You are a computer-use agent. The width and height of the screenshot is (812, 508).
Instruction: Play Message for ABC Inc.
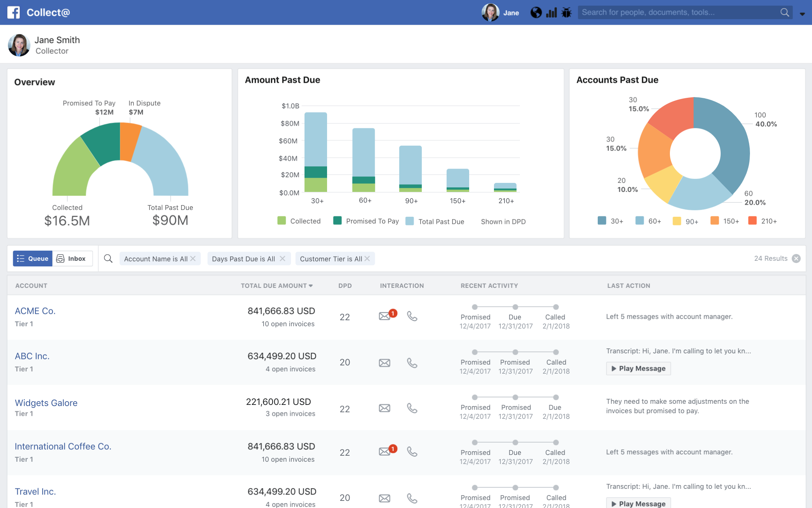pyautogui.click(x=638, y=368)
